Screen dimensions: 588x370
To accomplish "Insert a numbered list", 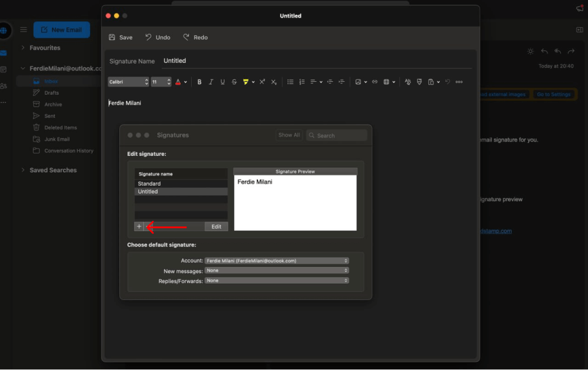I will pos(302,82).
